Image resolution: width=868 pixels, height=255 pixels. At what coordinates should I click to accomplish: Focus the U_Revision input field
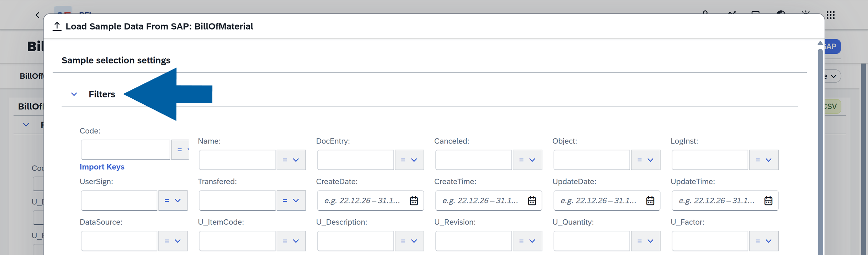pyautogui.click(x=473, y=241)
